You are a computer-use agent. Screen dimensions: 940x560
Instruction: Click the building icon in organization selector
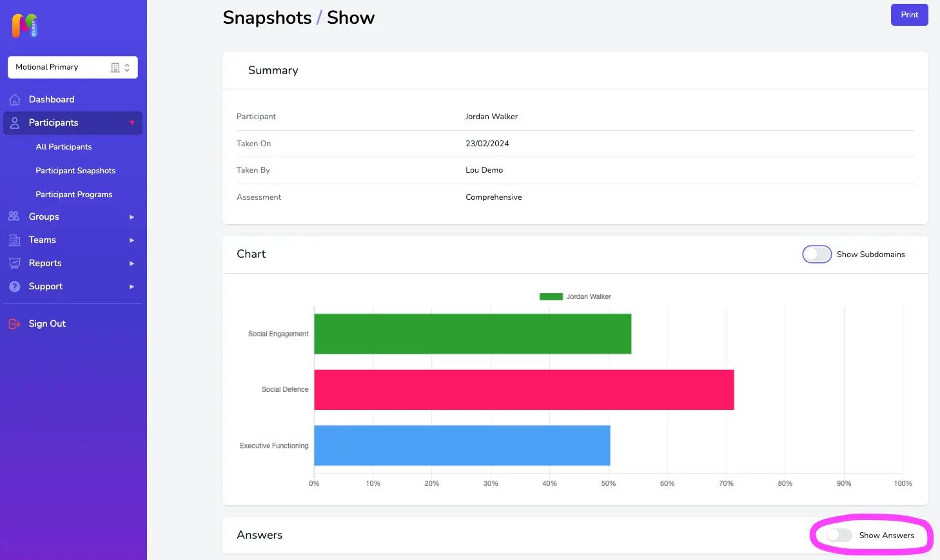coord(115,68)
